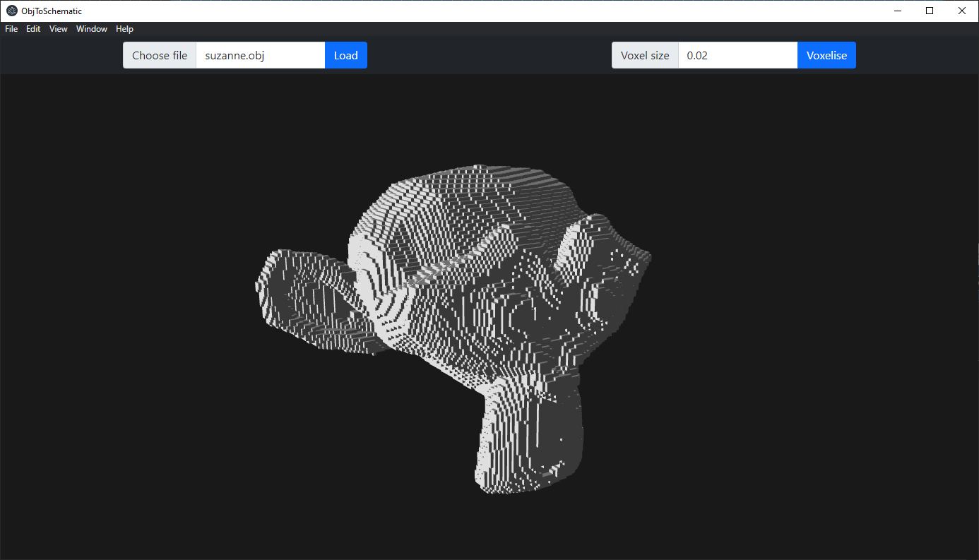Open the File menu
This screenshot has width=979, height=560.
[11, 29]
